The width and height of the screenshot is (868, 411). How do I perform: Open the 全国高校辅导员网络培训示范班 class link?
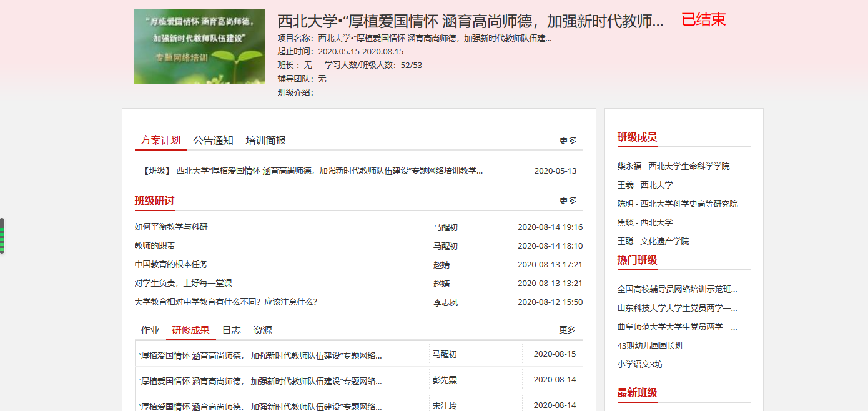(678, 290)
